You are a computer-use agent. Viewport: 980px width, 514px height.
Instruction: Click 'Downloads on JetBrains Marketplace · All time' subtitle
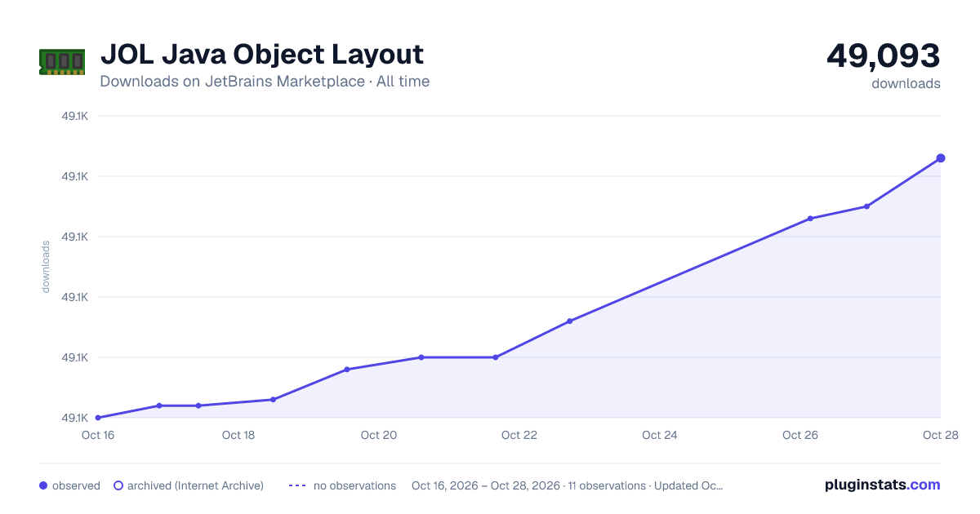pos(265,82)
